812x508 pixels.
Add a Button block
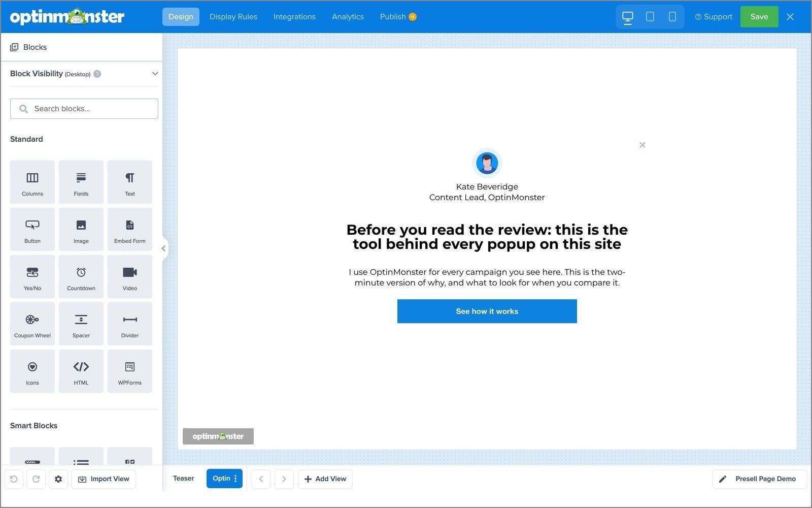[32, 229]
